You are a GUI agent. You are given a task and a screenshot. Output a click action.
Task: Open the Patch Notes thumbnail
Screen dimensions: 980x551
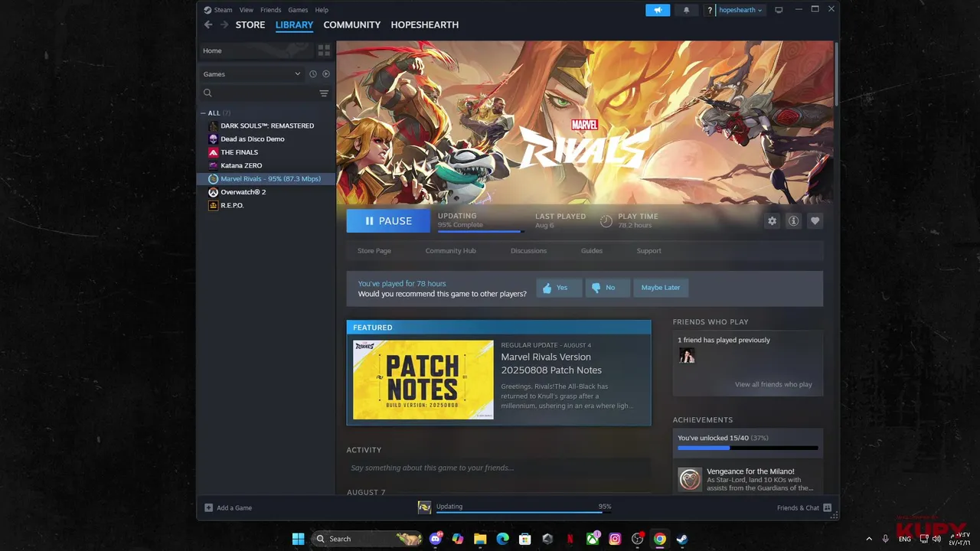(x=423, y=380)
